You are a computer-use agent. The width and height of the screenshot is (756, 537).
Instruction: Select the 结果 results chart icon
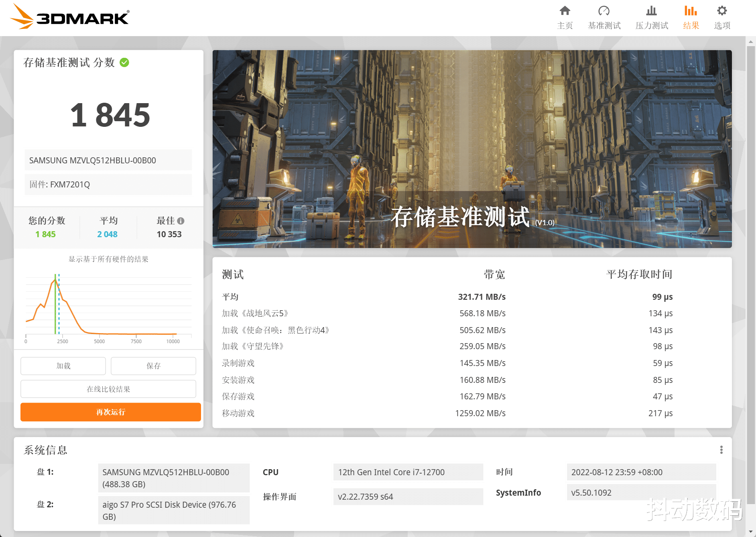pos(691,10)
